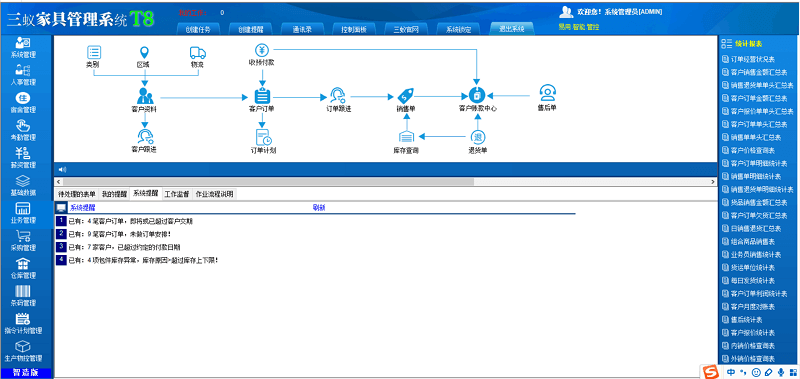Open the 通讯录 tab
The height and width of the screenshot is (379, 800).
click(302, 29)
